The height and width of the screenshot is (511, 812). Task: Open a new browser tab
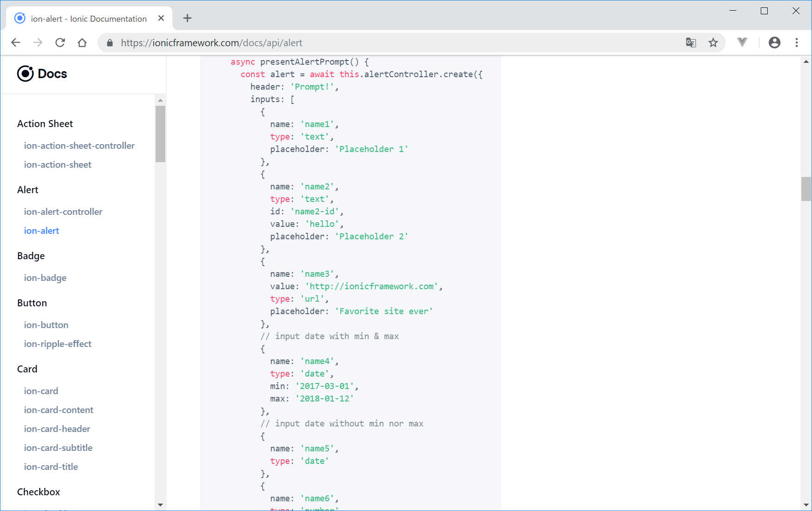187,18
